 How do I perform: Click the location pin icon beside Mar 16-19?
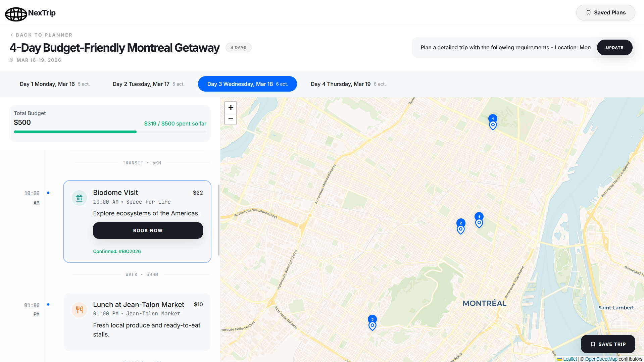point(11,60)
